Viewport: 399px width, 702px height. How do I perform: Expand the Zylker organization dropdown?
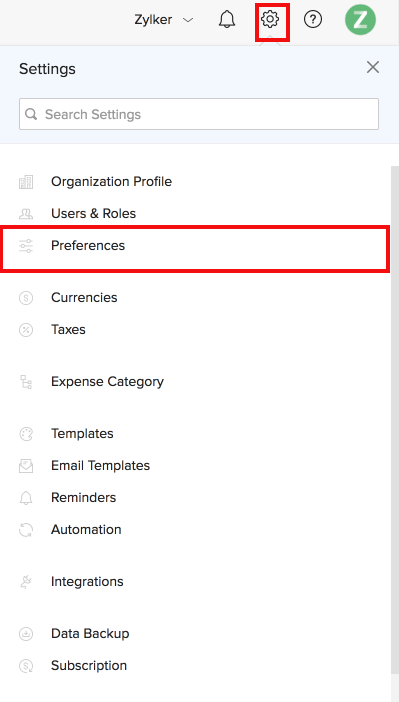coord(164,20)
